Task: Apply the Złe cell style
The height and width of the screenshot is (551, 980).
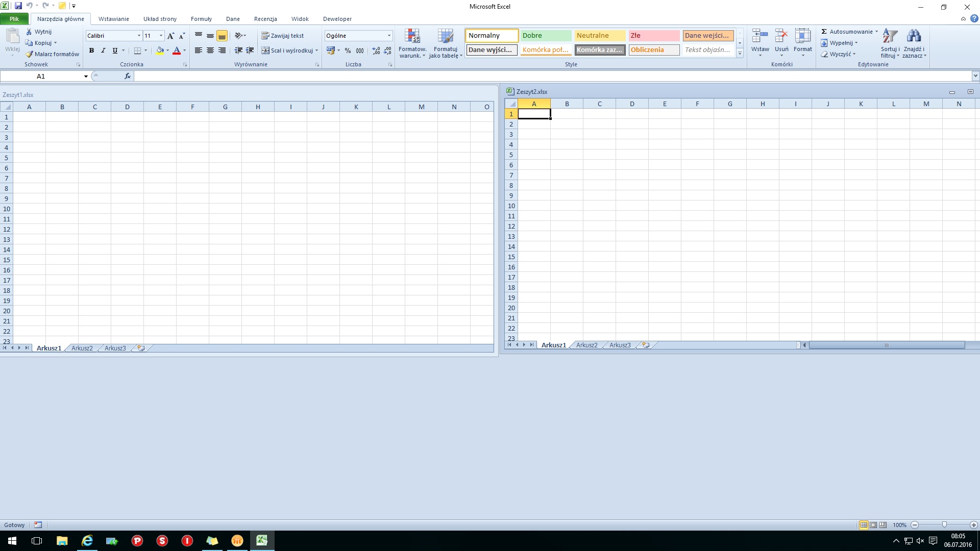Action: 654,36
